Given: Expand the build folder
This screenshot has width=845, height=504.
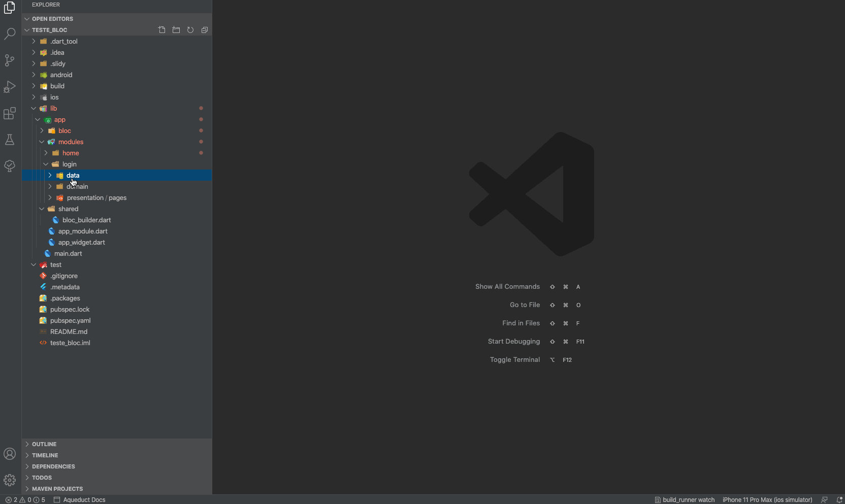Looking at the screenshot, I should (117, 86).
